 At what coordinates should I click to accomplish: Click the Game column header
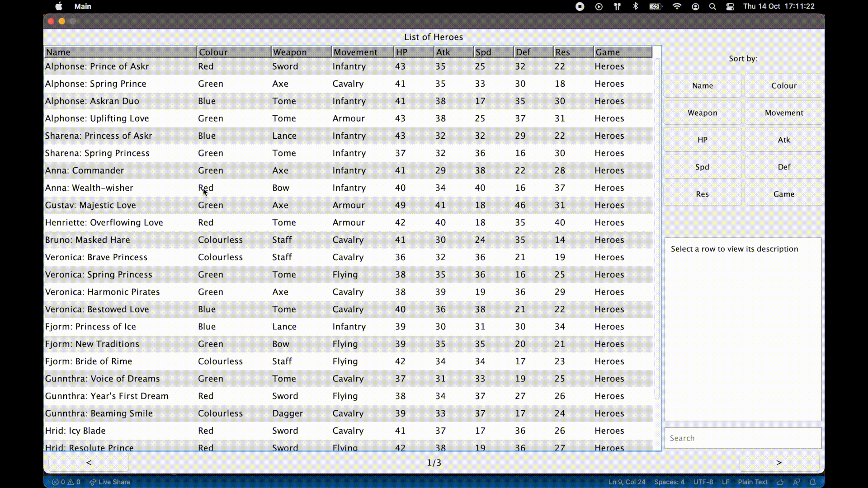623,52
